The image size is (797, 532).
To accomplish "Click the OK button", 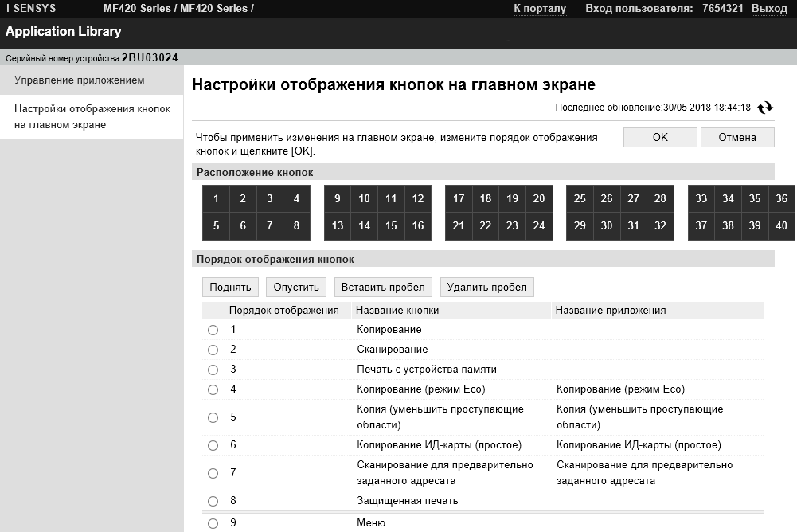I will pyautogui.click(x=660, y=137).
